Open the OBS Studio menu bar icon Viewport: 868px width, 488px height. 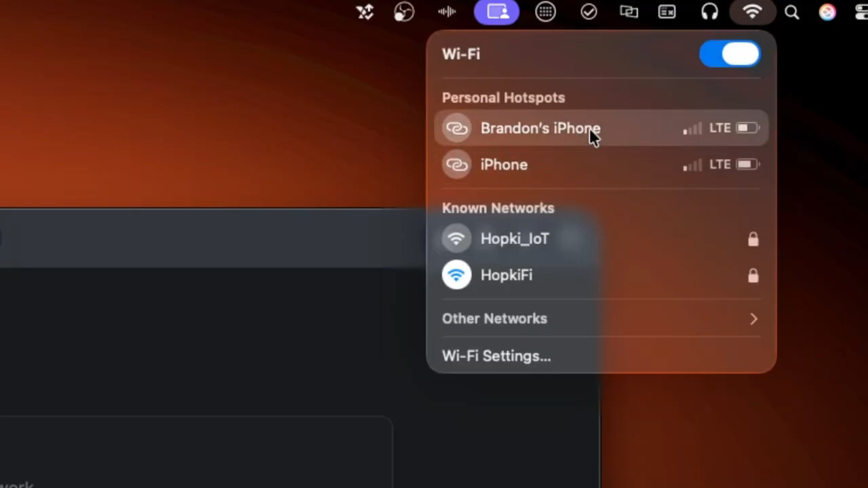point(404,12)
